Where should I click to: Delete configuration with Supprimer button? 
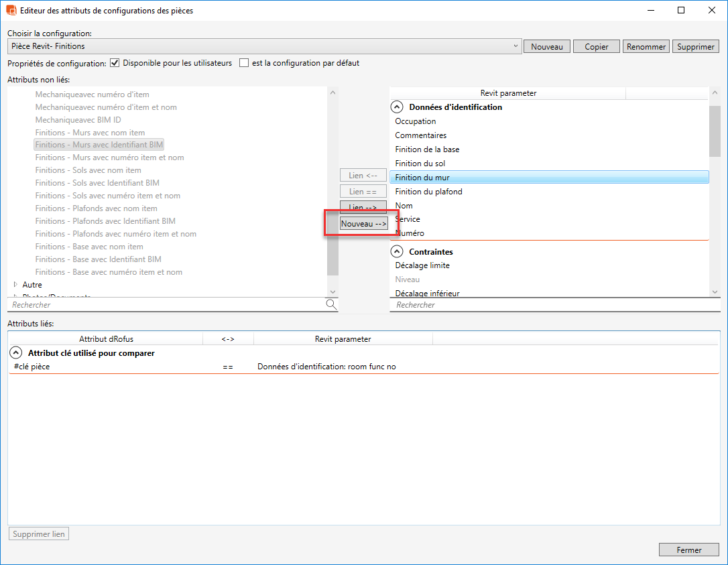pyautogui.click(x=696, y=46)
